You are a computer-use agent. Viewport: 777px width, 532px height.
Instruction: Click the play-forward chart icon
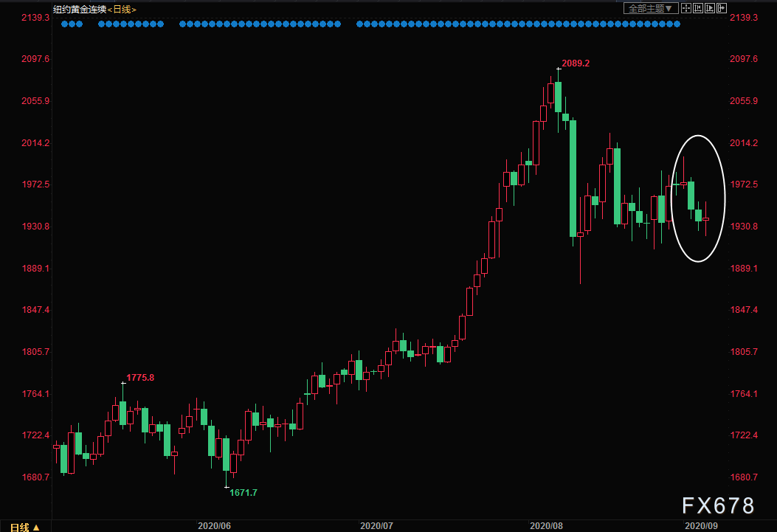tap(710, 8)
